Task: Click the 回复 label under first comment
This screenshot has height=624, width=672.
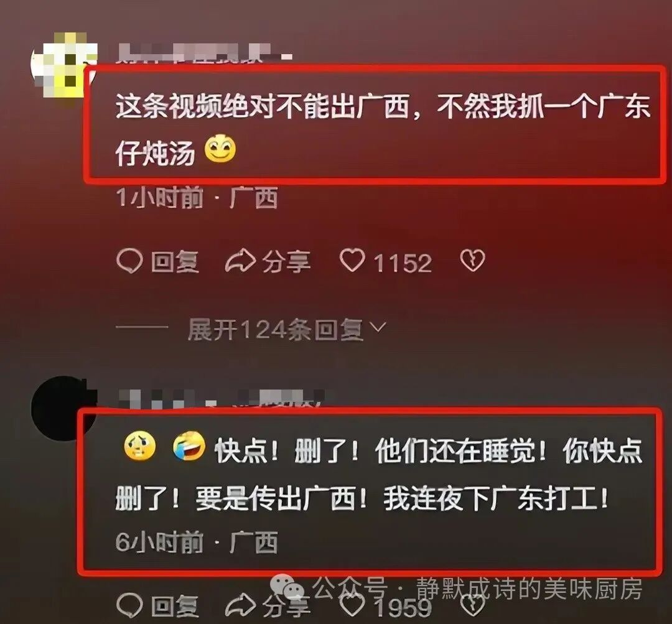Action: pos(175,261)
